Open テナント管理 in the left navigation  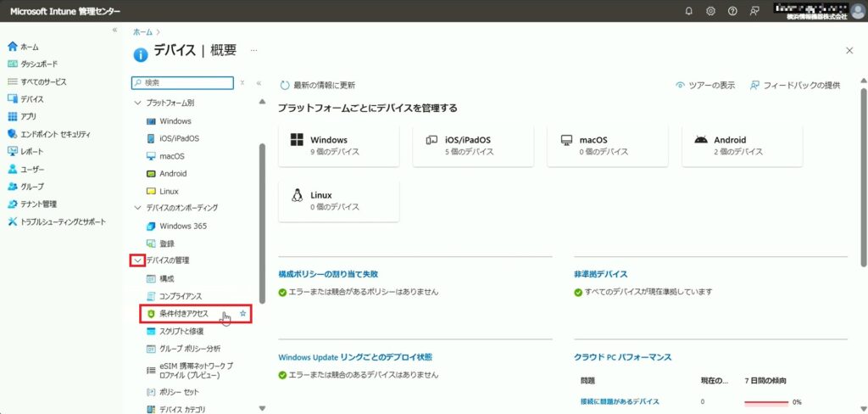pos(32,204)
